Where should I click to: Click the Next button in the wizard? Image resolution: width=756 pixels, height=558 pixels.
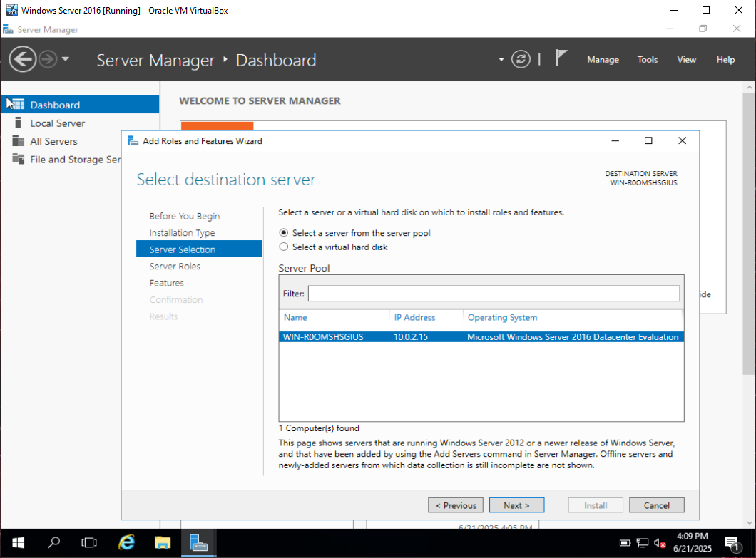tap(516, 505)
